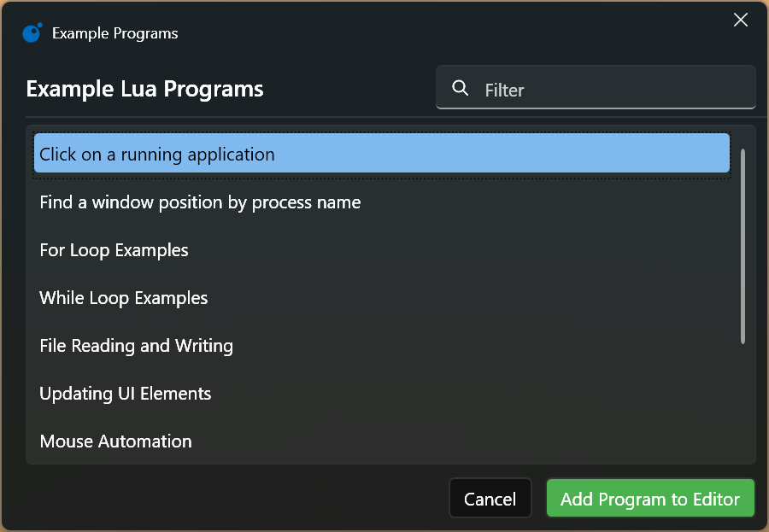Cancel the example programs dialog

(x=490, y=499)
